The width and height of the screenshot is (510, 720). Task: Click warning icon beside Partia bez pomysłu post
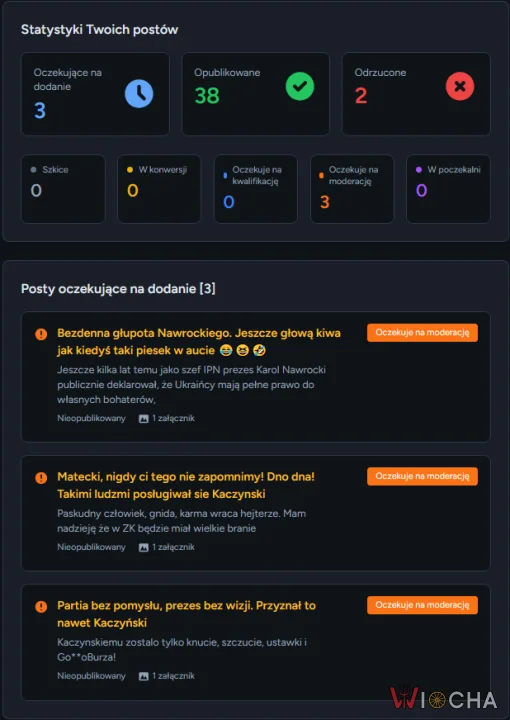(x=41, y=607)
